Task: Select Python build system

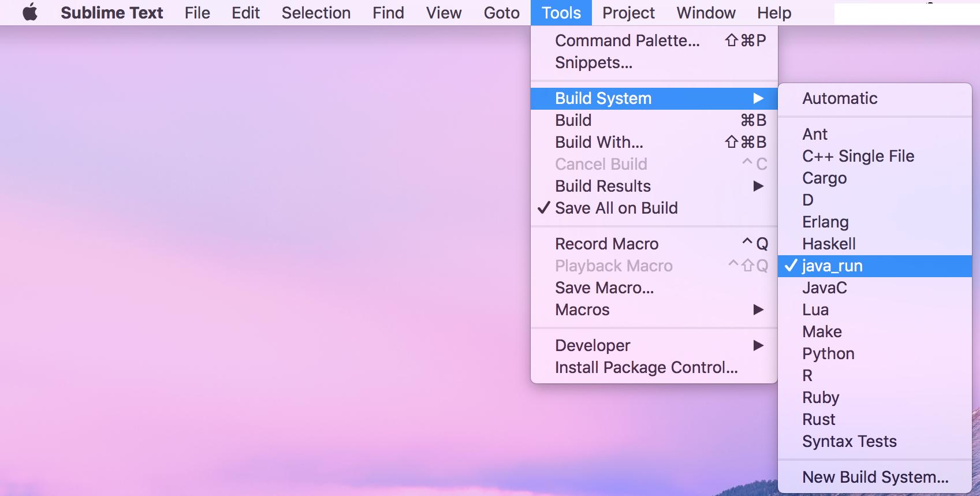Action: [x=828, y=353]
